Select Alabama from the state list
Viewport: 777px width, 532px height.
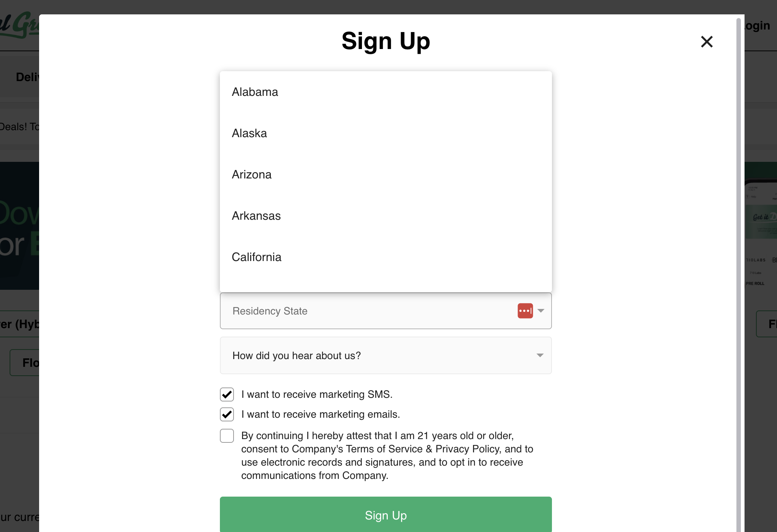(x=255, y=92)
